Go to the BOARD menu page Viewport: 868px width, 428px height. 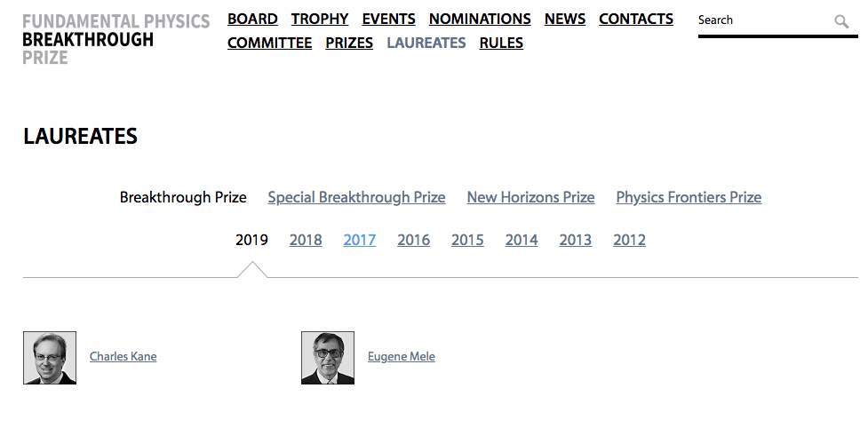coord(252,19)
